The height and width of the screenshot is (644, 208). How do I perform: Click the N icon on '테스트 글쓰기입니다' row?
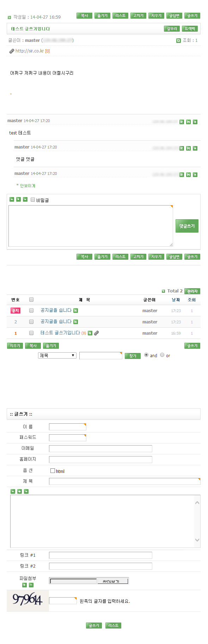(x=90, y=333)
